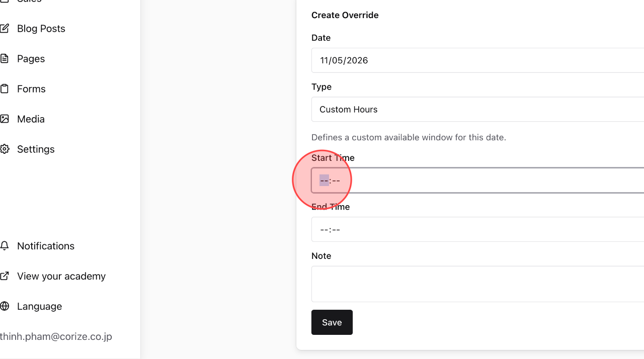Click the Note label
This screenshot has width=644, height=359.
pos(321,256)
